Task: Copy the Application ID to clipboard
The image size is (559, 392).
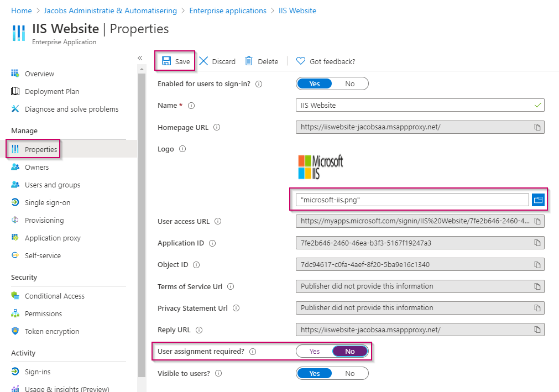Action: [537, 243]
